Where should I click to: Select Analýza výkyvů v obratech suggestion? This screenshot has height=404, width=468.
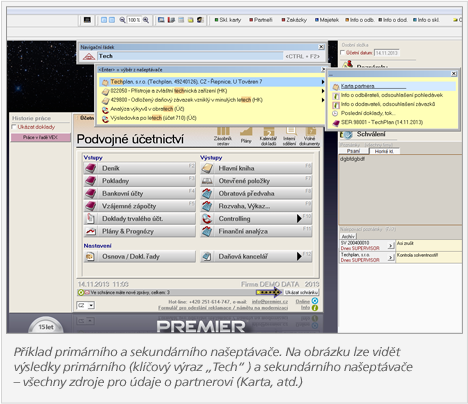point(212,109)
